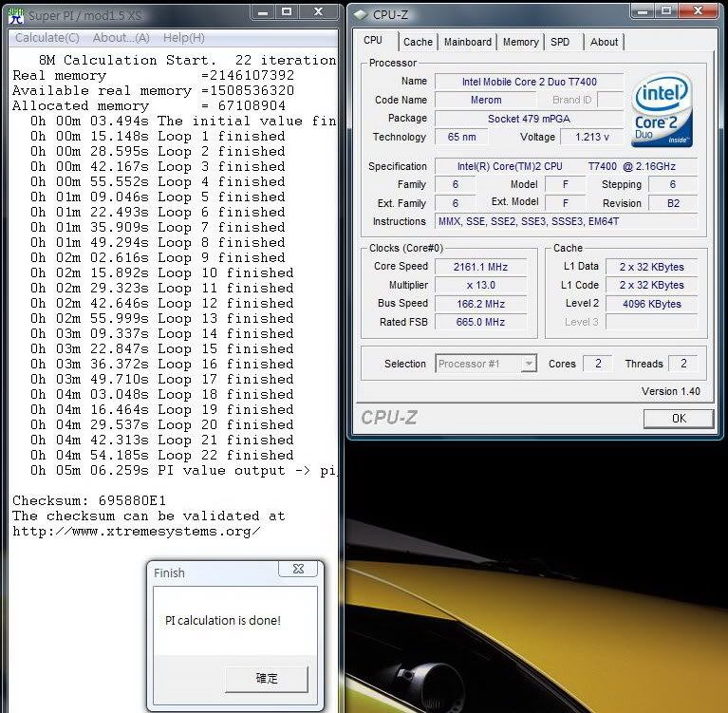Image resolution: width=728 pixels, height=713 pixels.
Task: Expand the Processor #1 selection dropdown
Action: [x=529, y=364]
